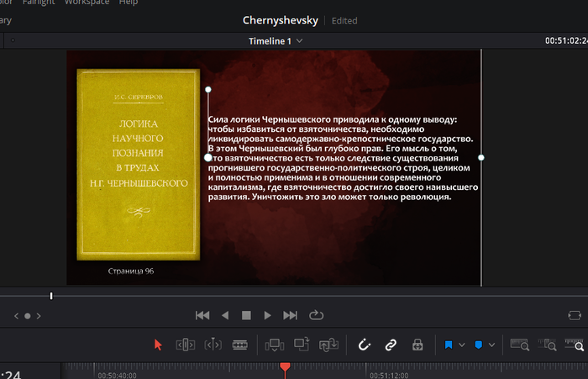The height and width of the screenshot is (379, 588).
Task: Click the Replace Clip icon
Action: pyautogui.click(x=328, y=345)
